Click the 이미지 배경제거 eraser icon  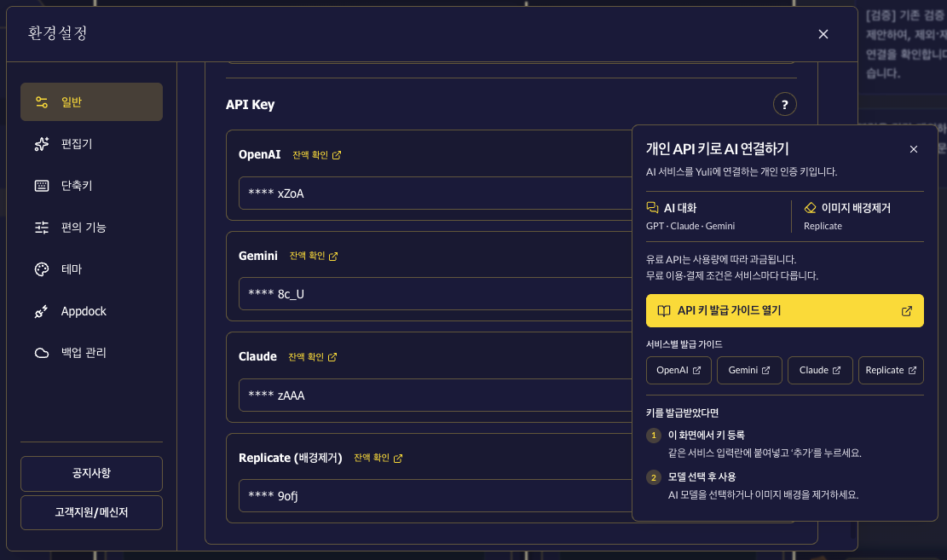click(x=810, y=208)
